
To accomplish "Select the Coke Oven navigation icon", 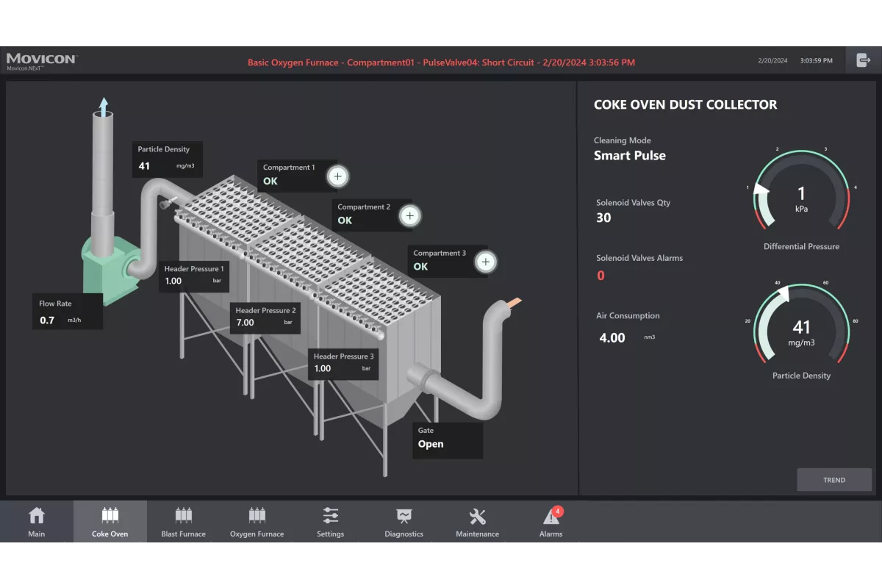I will coord(110,522).
